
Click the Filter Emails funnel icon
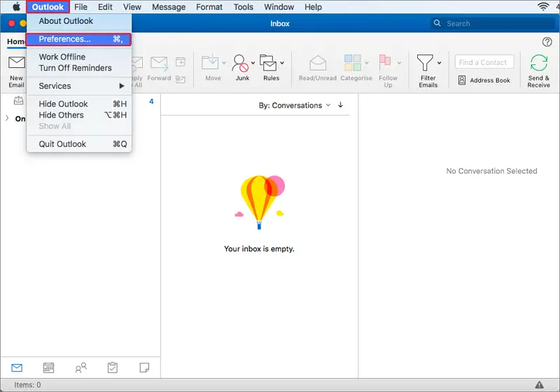click(425, 63)
